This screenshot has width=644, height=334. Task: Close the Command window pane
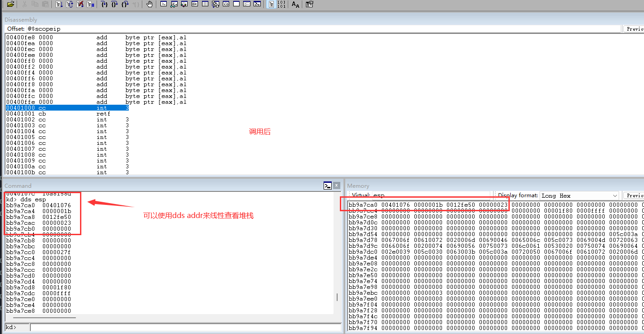click(x=337, y=186)
